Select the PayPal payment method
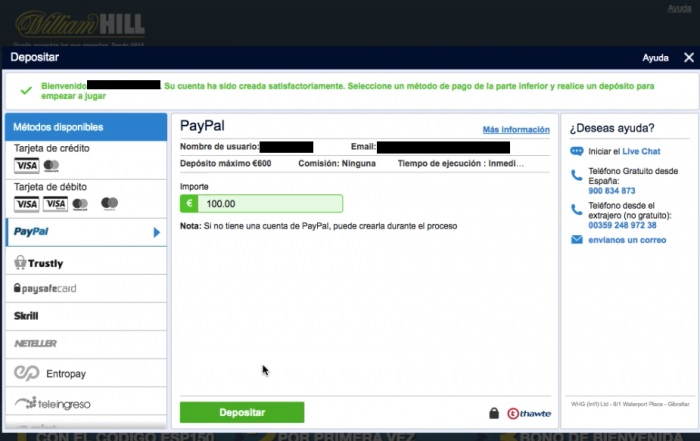The height and width of the screenshot is (441, 700). pos(86,232)
